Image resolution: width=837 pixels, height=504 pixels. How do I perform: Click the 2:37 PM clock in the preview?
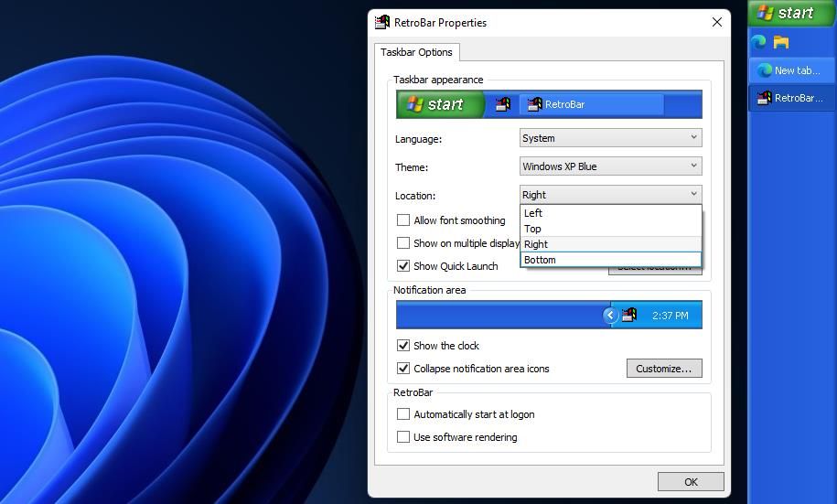point(670,316)
